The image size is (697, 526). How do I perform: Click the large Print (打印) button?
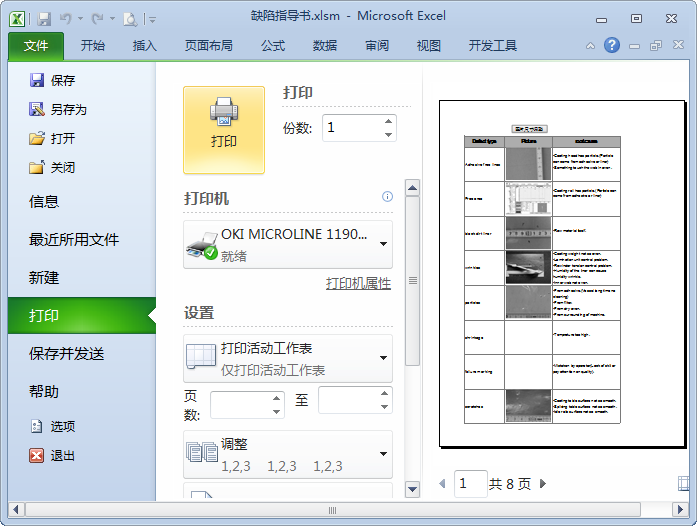tap(224, 130)
